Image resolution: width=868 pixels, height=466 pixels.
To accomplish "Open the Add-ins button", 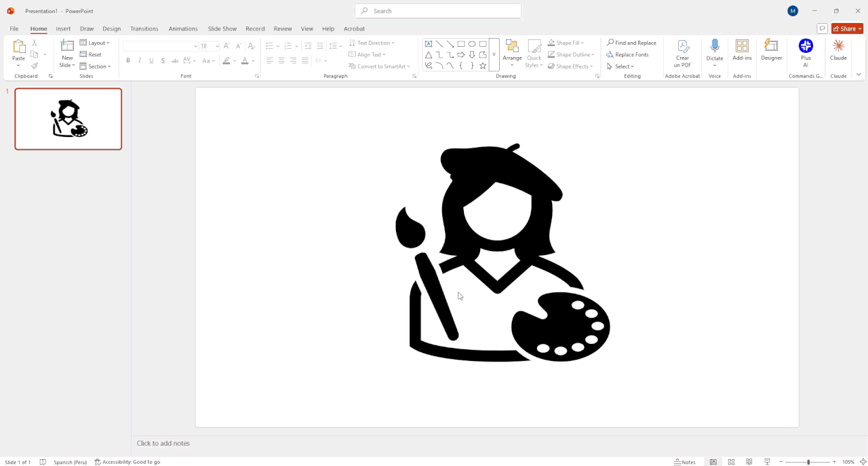I will [x=742, y=50].
